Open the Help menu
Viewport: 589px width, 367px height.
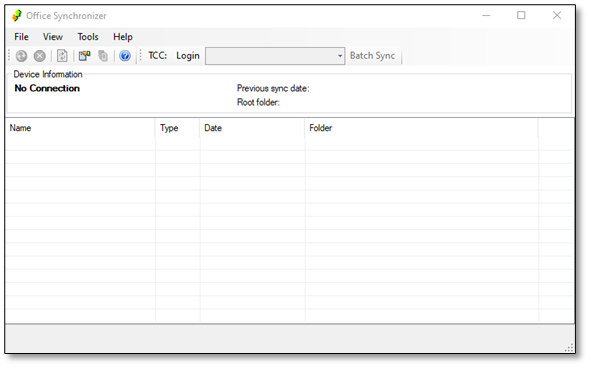(123, 37)
